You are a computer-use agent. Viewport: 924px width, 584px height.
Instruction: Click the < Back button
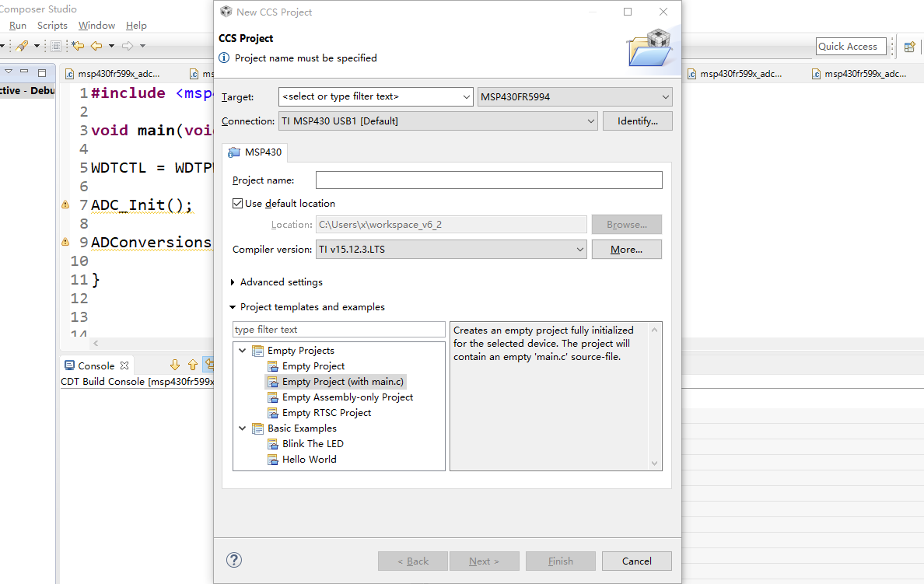click(x=413, y=561)
